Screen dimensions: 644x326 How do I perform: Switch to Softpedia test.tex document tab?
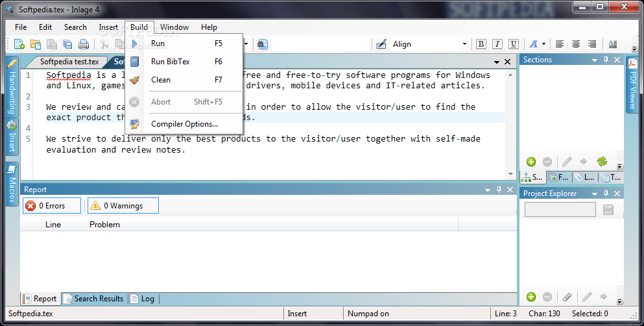pyautogui.click(x=69, y=62)
